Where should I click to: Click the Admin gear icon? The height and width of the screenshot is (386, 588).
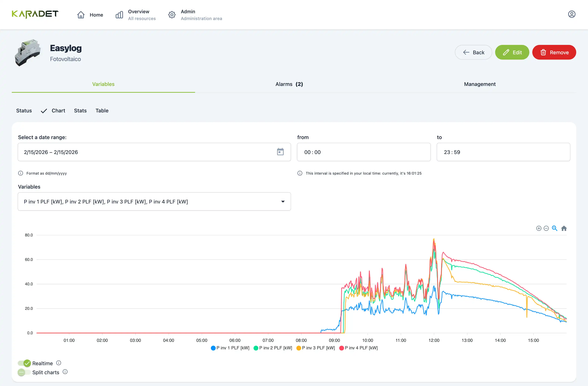click(x=172, y=15)
